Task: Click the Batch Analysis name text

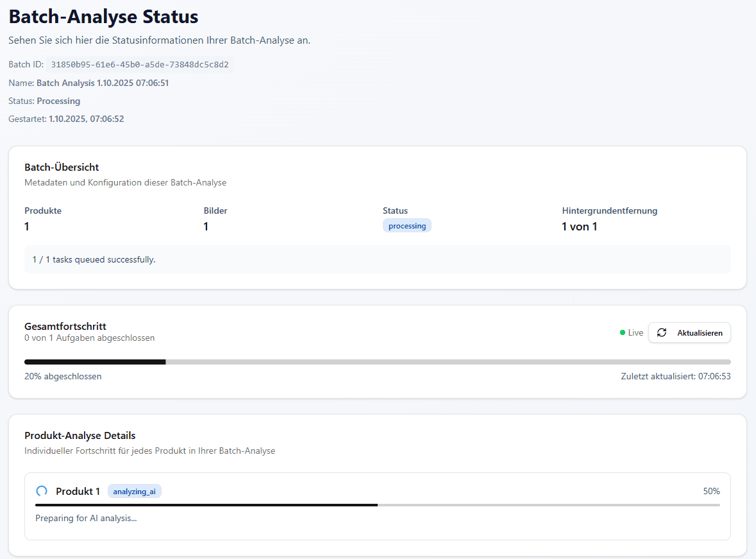Action: pos(103,83)
